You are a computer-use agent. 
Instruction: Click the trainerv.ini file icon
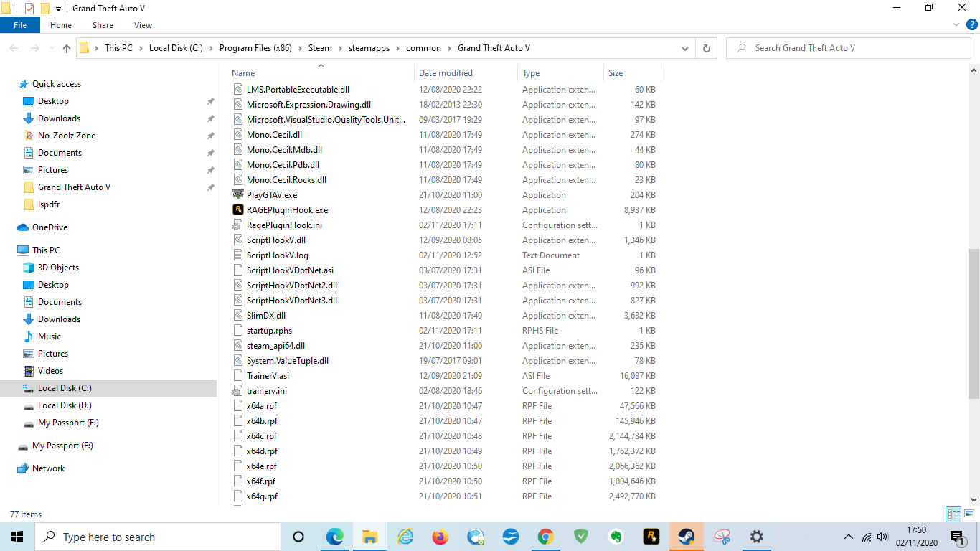239,391
